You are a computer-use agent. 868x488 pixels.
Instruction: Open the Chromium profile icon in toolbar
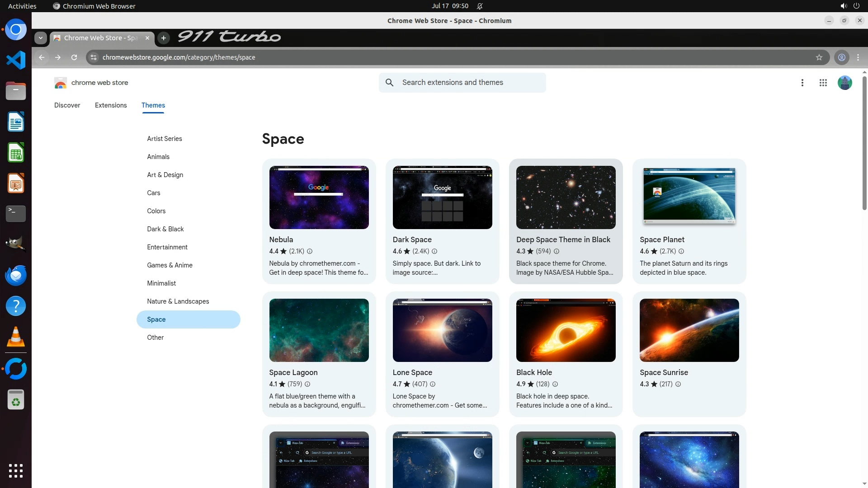pos(841,57)
